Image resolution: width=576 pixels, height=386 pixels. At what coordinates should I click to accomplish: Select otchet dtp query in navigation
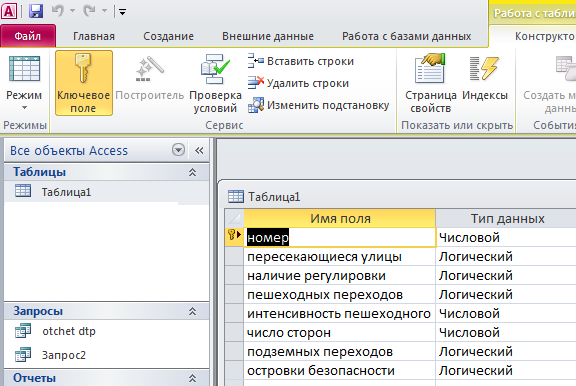click(69, 331)
